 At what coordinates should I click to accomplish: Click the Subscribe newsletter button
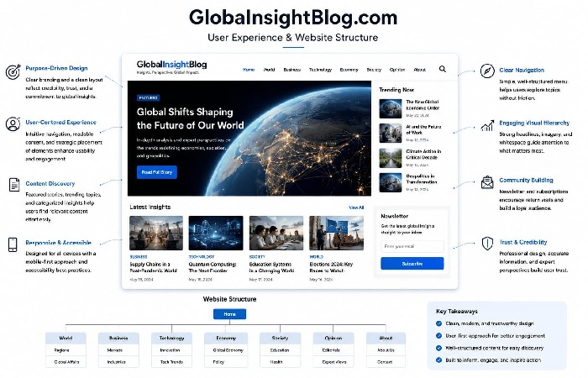(x=412, y=264)
